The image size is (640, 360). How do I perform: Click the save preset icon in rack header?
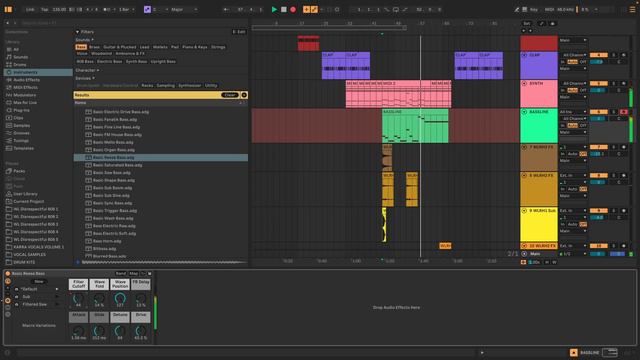point(149,273)
